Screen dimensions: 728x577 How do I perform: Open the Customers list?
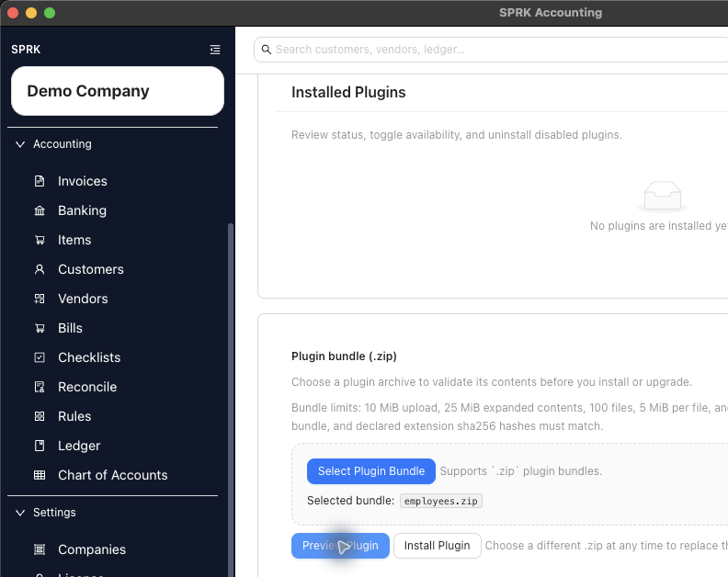91,269
